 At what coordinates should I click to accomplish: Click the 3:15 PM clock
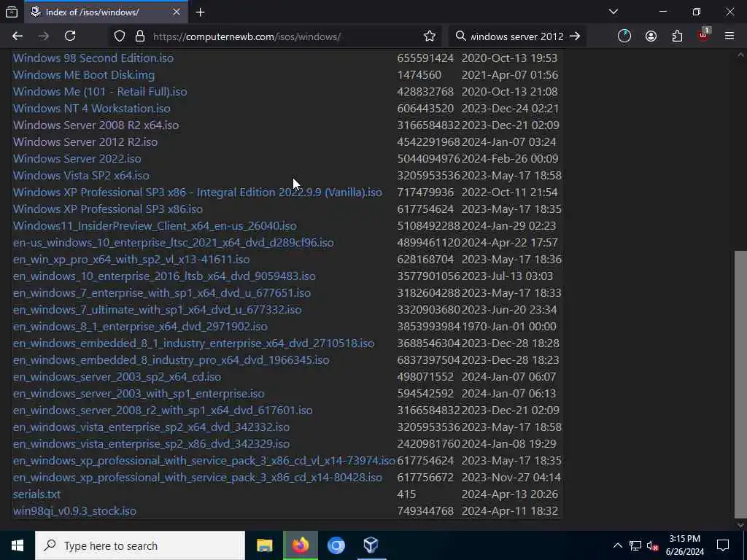click(x=684, y=539)
